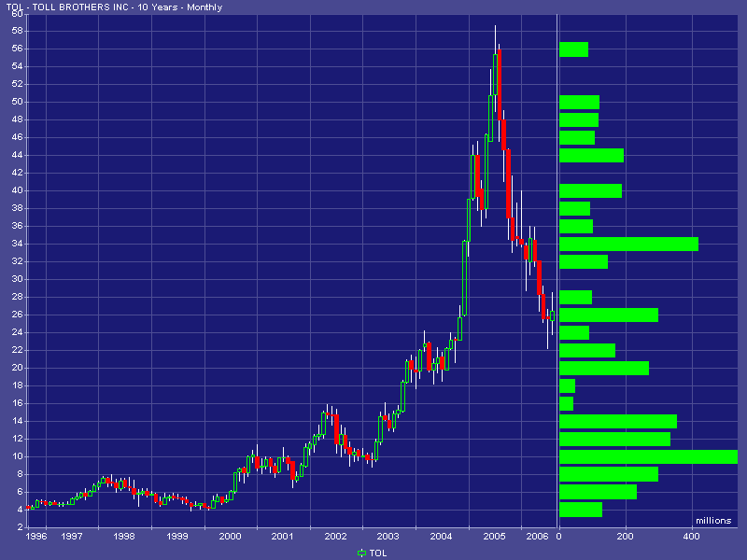Image resolution: width=747 pixels, height=560 pixels.
Task: Click the volume-by-price bar at price 50
Action: coord(579,103)
